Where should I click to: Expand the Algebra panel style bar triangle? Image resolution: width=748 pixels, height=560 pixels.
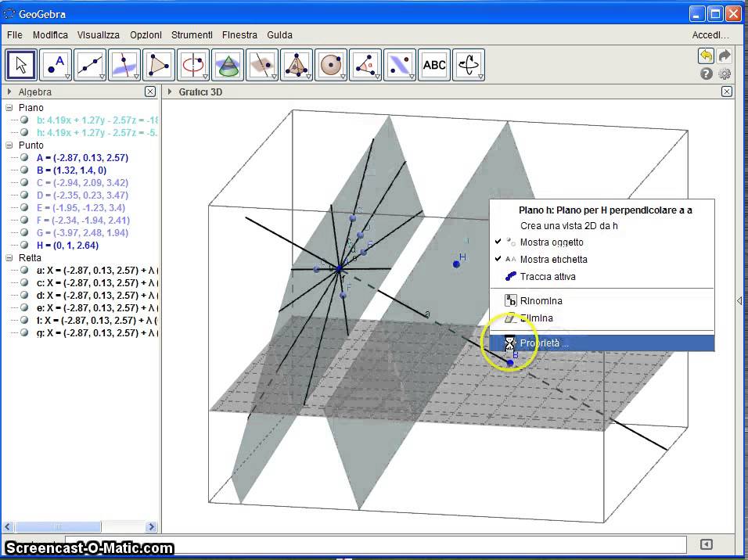click(9, 92)
